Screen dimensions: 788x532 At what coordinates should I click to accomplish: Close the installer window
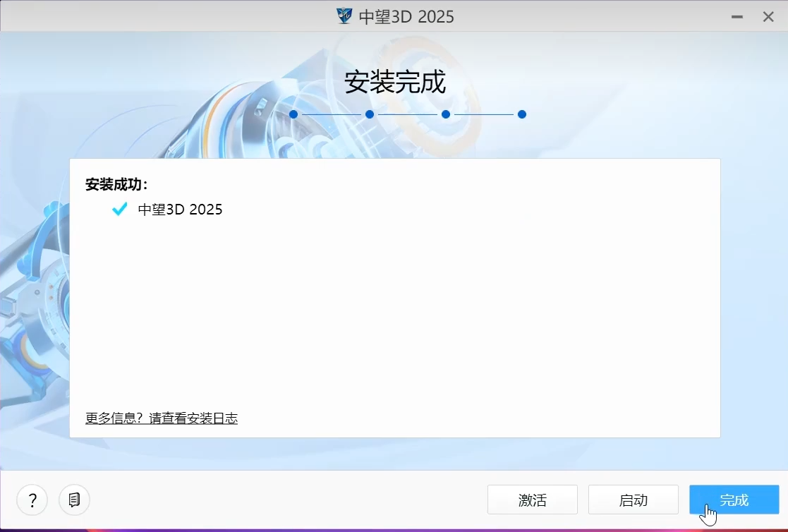click(x=768, y=17)
